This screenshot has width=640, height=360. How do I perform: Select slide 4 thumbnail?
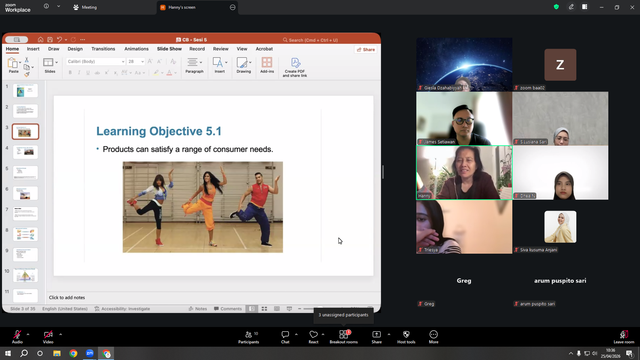(25, 152)
